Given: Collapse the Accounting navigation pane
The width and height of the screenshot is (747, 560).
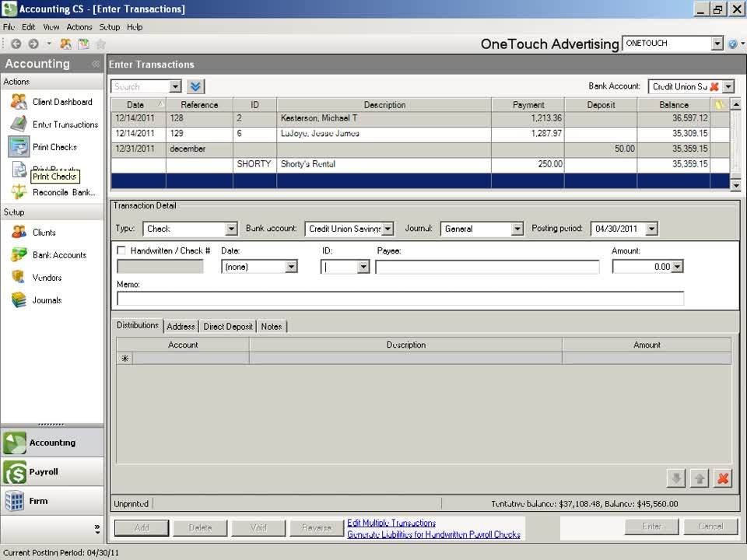Looking at the screenshot, I should (x=96, y=64).
